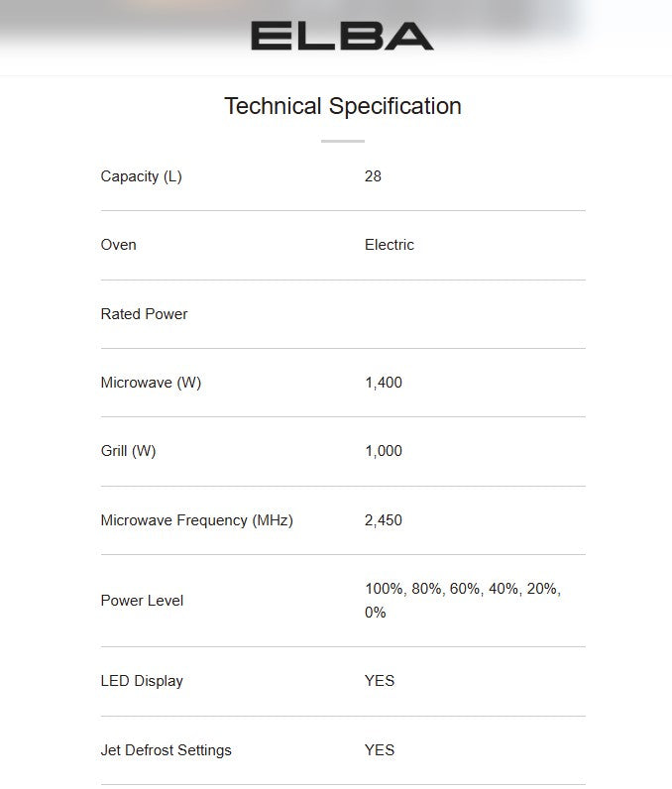The image size is (672, 789).
Task: Click the ELBA brand logo
Action: click(342, 36)
